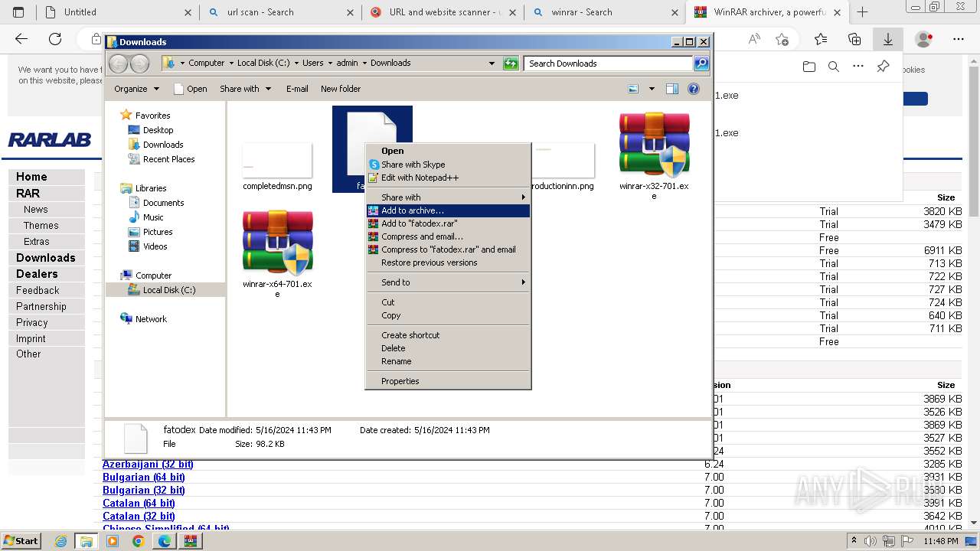Open downloads folder icon in panel
The image size is (980, 551).
809,67
